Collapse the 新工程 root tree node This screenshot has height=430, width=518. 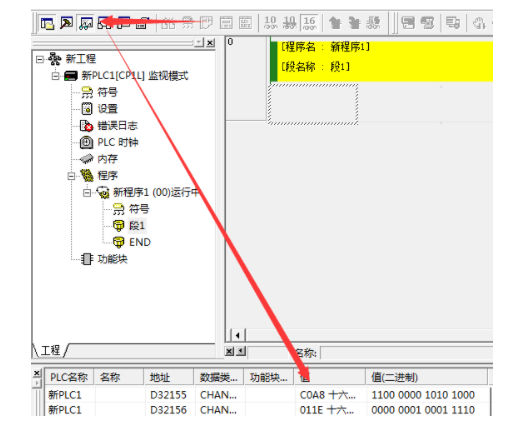[40, 59]
